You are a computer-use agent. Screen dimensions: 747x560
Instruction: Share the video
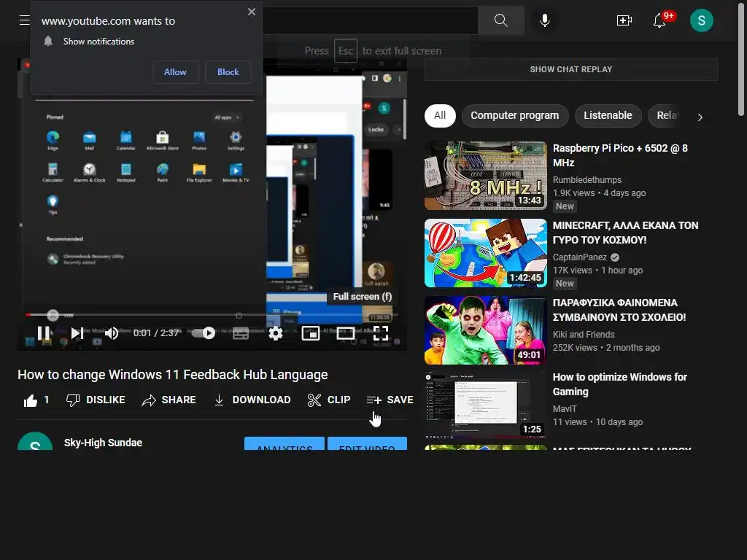169,400
